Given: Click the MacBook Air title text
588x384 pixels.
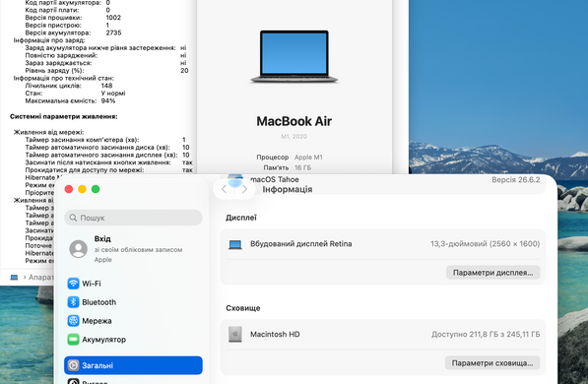Looking at the screenshot, I should (x=294, y=121).
